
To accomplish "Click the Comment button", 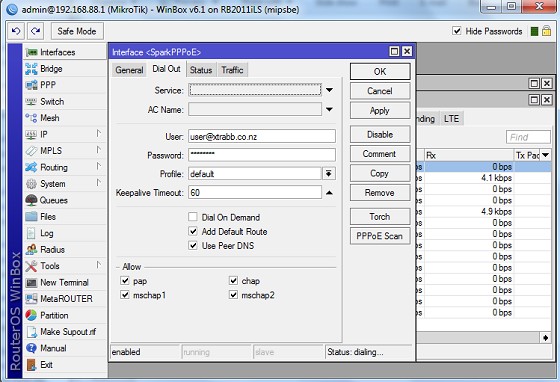I will tap(380, 154).
